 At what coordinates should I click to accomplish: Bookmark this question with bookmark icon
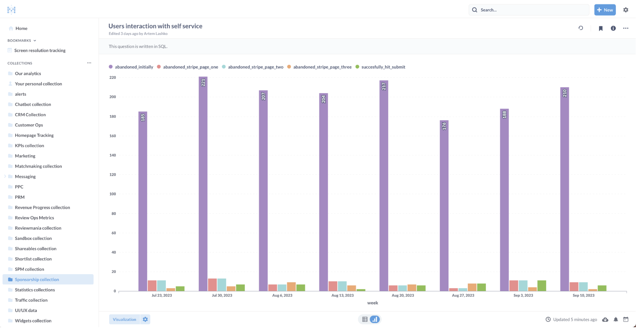coord(600,28)
